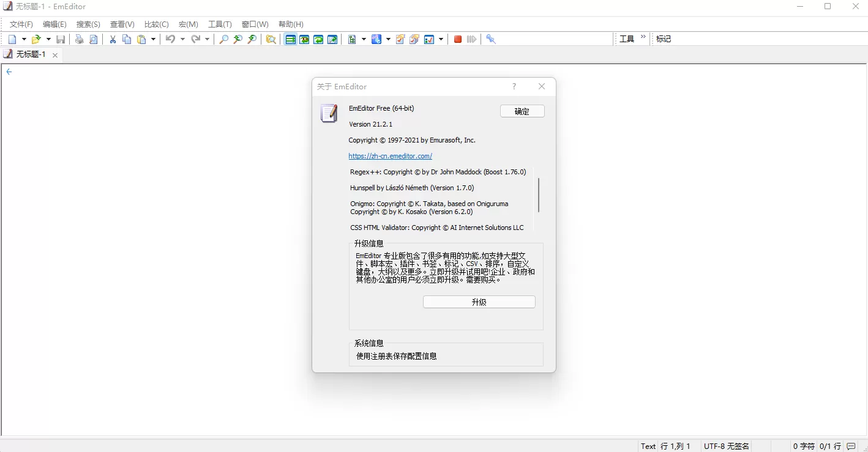Viewport: 868px width, 452px height.
Task: Visit the zh-cn.emeditor.com link
Action: pyautogui.click(x=390, y=155)
